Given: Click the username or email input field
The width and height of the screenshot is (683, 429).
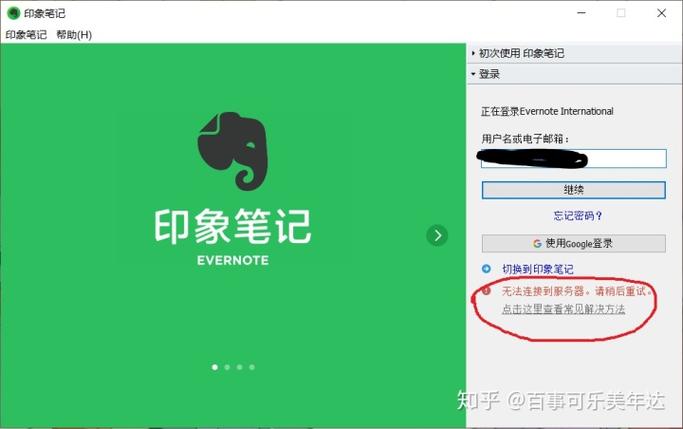Looking at the screenshot, I should click(574, 158).
